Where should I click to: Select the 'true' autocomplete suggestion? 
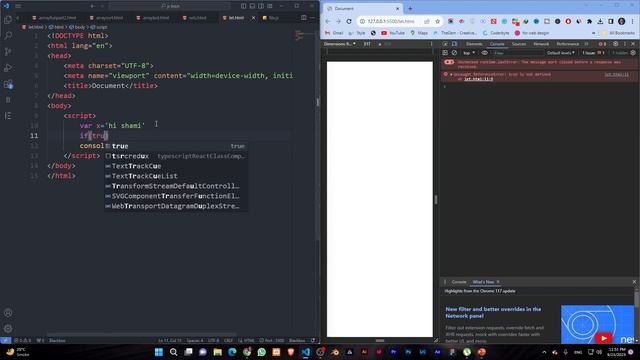pos(176,146)
